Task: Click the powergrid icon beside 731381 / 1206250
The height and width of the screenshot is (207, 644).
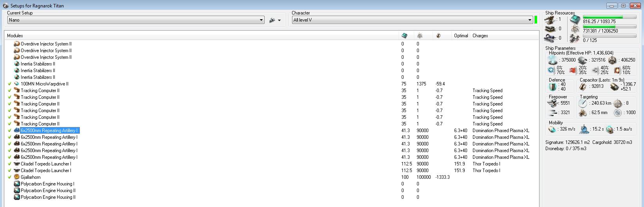Action: [x=575, y=29]
